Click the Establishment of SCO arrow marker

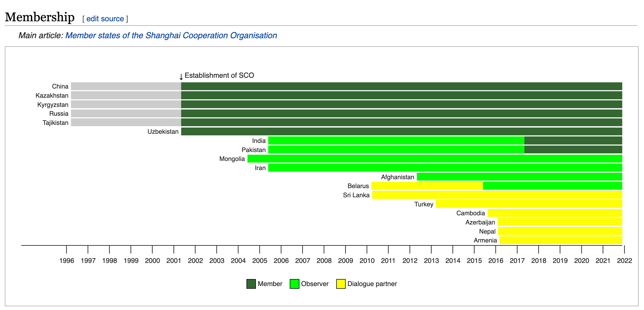(181, 77)
